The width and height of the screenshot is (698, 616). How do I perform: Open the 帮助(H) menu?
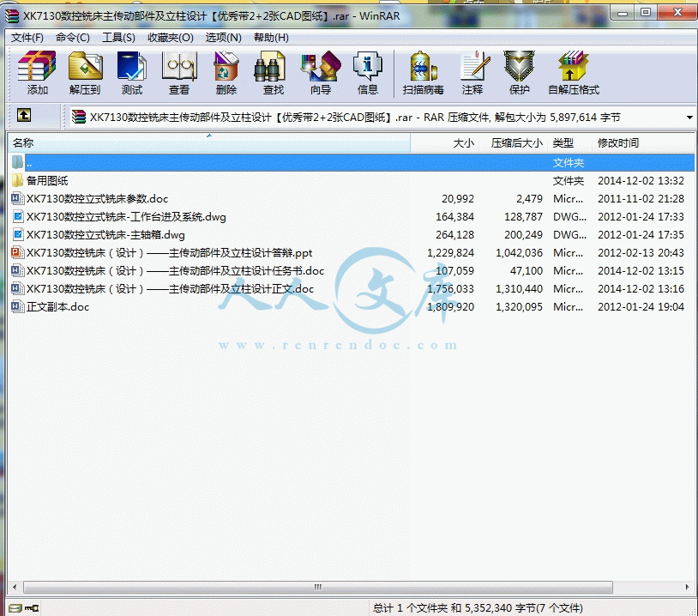click(x=271, y=38)
